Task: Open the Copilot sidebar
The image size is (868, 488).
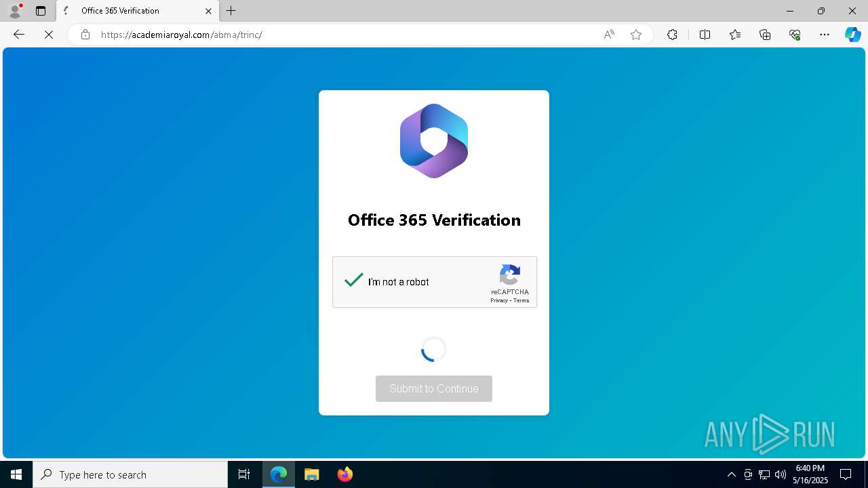Action: pos(852,35)
